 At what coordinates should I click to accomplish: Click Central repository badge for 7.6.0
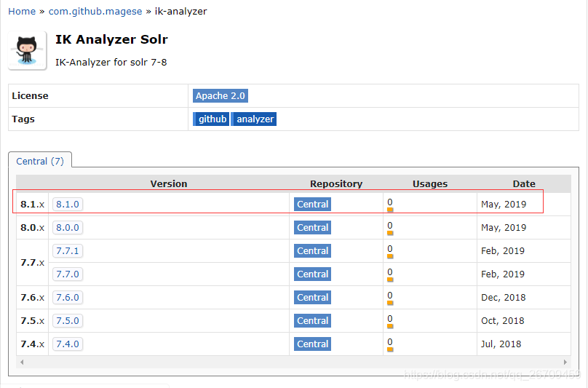[312, 297]
